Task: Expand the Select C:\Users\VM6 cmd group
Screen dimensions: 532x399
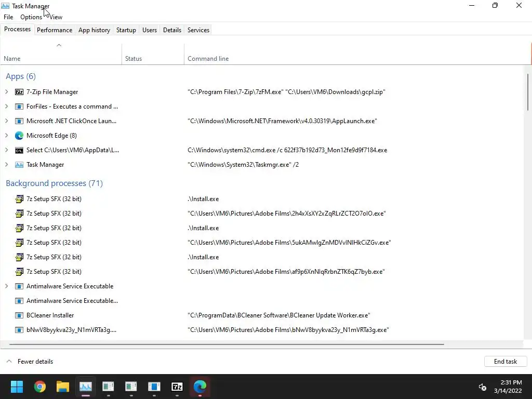Action: pos(6,150)
